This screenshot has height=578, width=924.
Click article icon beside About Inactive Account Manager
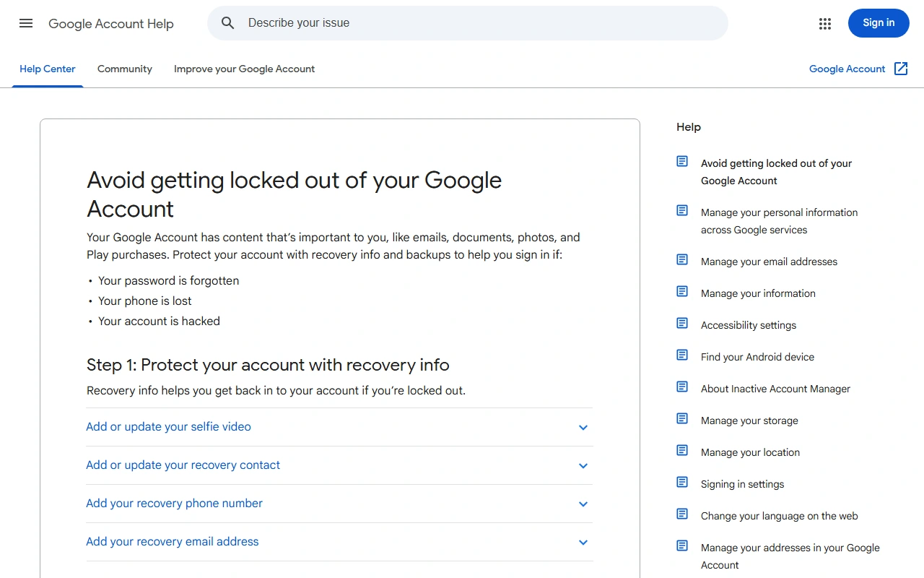tap(682, 387)
